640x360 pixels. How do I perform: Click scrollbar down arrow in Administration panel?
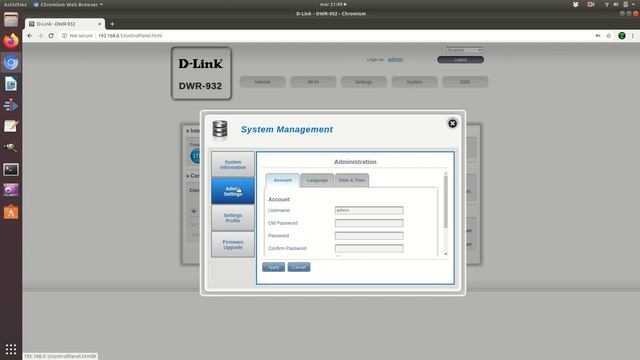[446, 254]
